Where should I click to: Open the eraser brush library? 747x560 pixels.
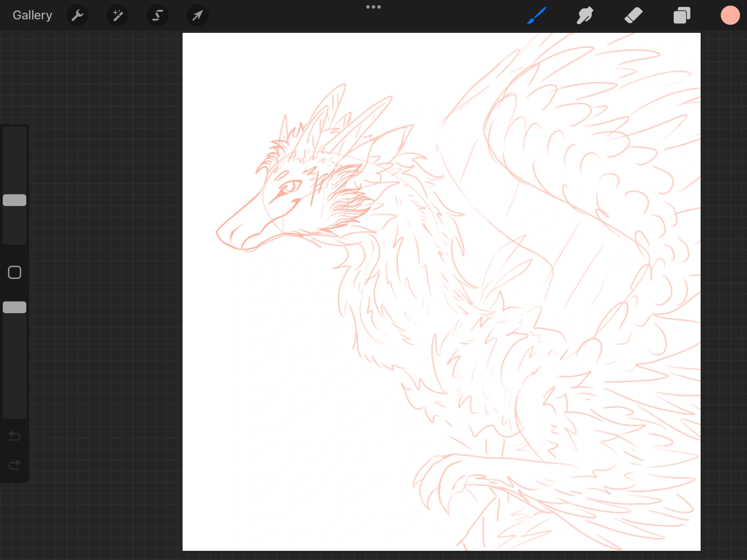[633, 15]
